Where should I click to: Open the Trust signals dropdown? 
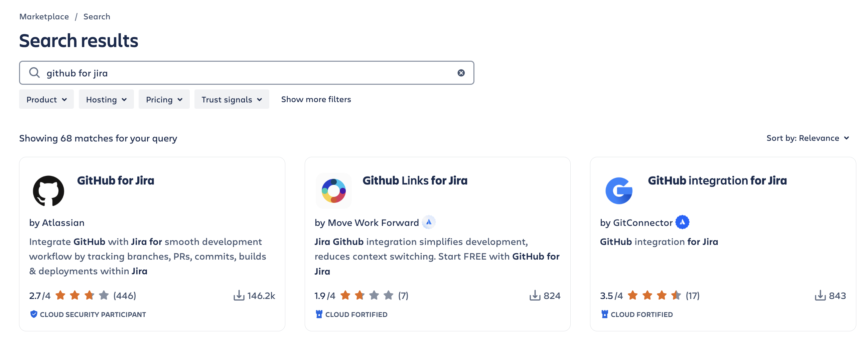(x=232, y=99)
